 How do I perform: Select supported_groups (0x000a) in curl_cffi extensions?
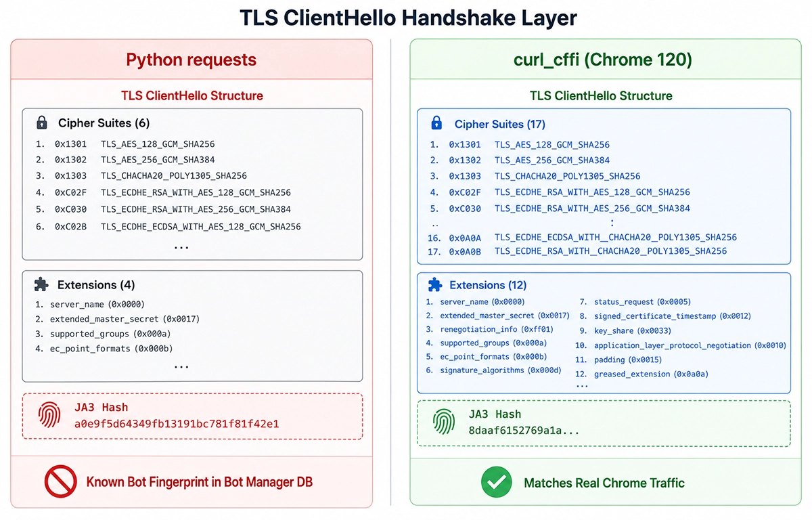(493, 343)
